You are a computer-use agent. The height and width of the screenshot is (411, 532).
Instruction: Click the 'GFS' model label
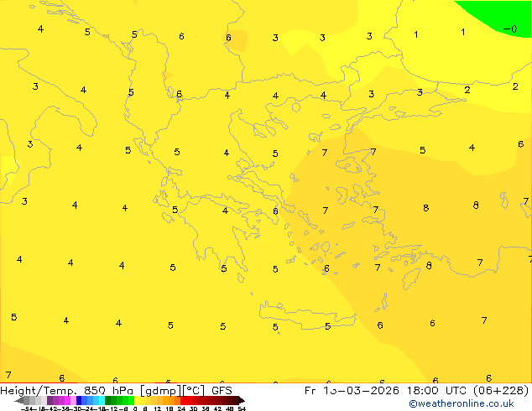pos(222,390)
